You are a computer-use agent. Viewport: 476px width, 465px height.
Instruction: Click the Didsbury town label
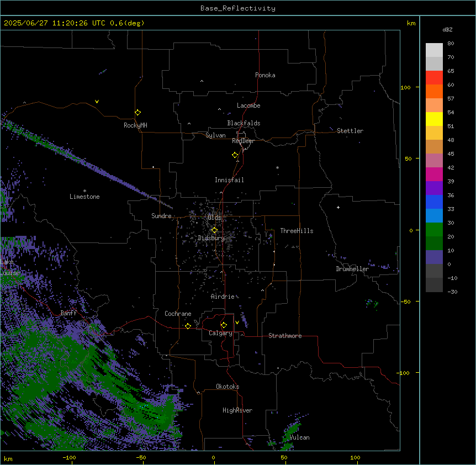[211, 238]
